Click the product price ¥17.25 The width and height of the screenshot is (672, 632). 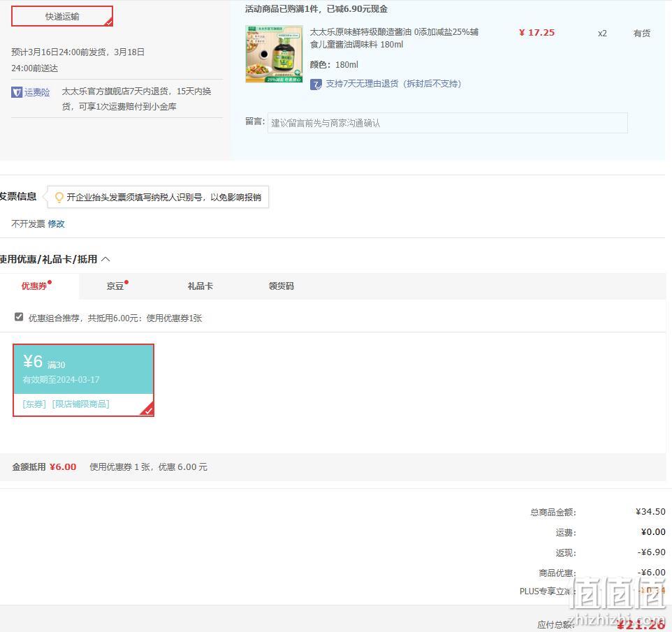point(536,33)
